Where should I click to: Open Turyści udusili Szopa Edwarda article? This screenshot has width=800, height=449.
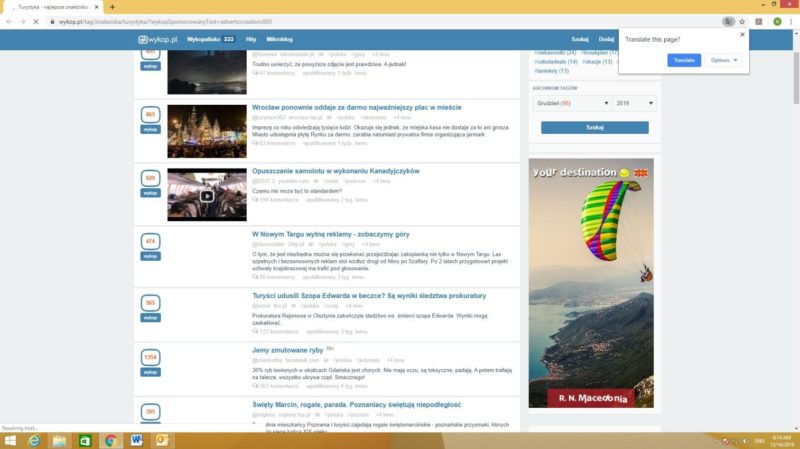369,296
